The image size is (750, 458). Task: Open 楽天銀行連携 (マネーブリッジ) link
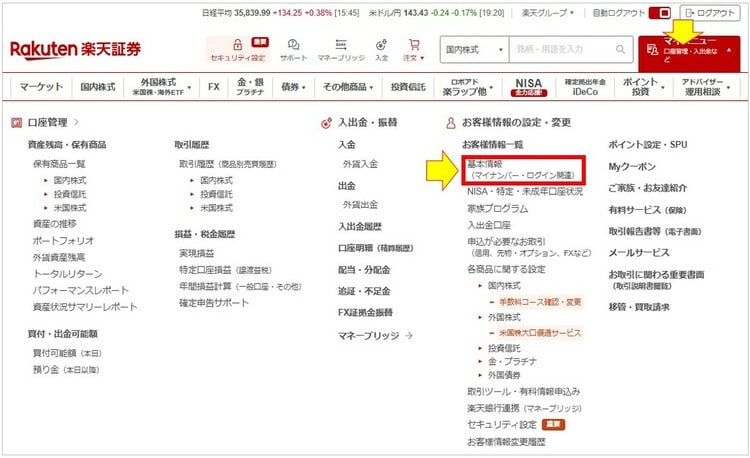524,408
